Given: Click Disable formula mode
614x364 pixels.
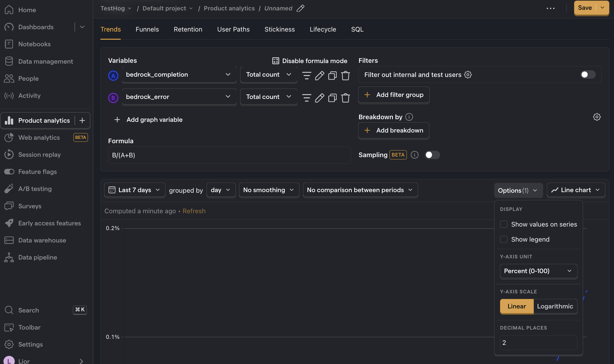Looking at the screenshot, I should coord(310,61).
